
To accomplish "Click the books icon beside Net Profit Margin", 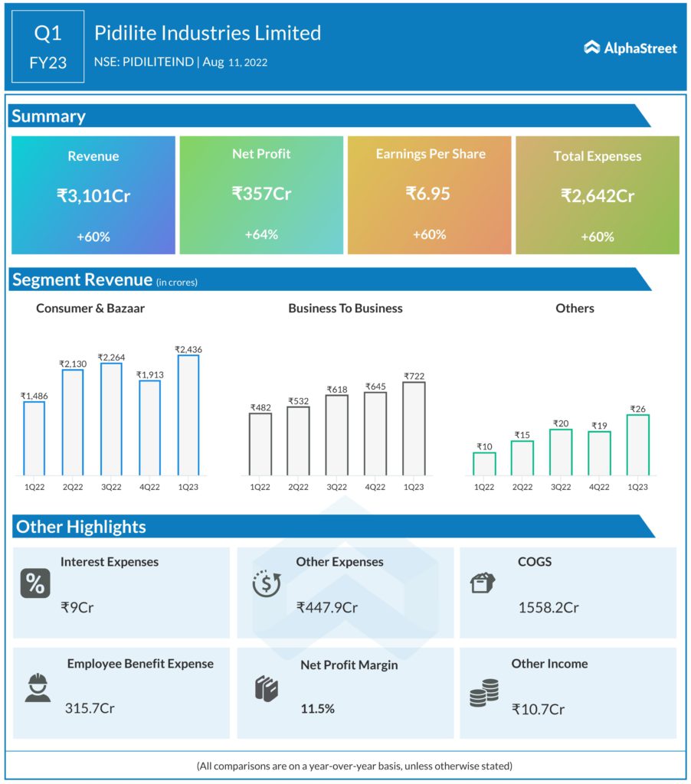I will 265,688.
